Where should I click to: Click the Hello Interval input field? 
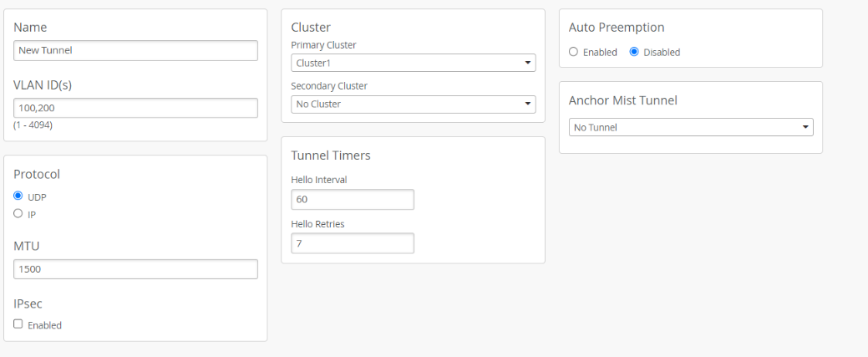tap(353, 200)
